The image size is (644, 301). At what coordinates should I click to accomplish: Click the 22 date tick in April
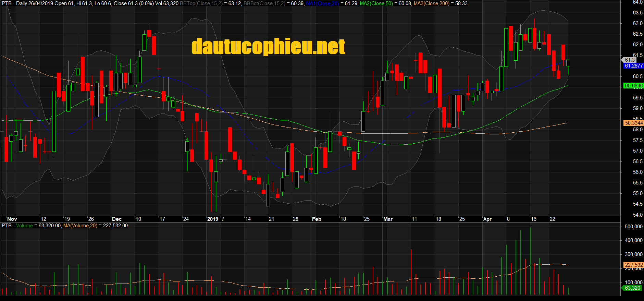click(552, 219)
